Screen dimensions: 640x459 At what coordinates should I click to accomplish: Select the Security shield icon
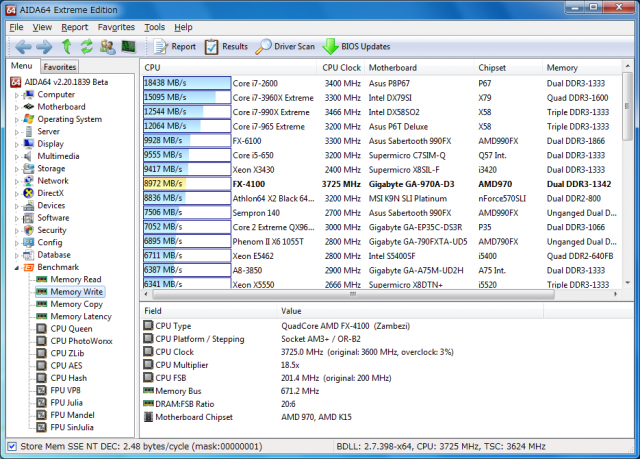click(x=29, y=230)
